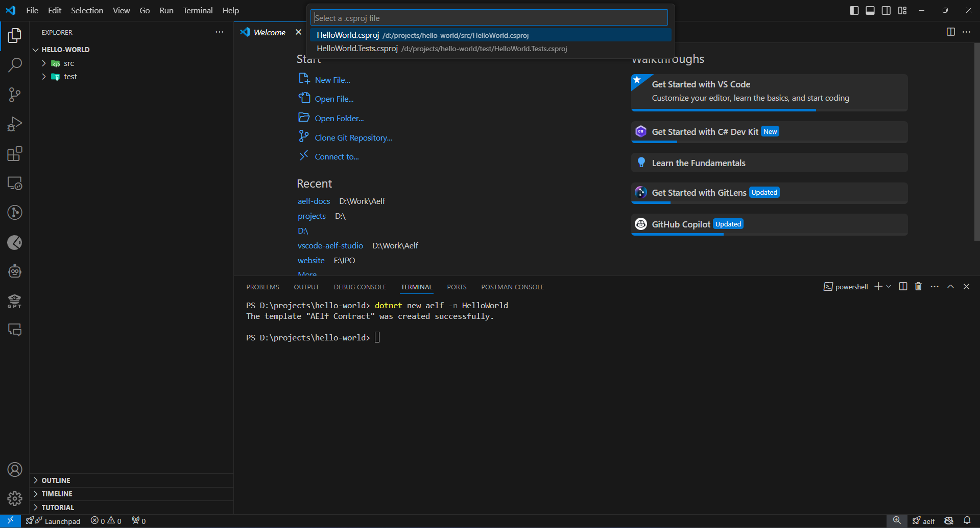
Task: Click the remote window status bar icon
Action: click(10, 521)
